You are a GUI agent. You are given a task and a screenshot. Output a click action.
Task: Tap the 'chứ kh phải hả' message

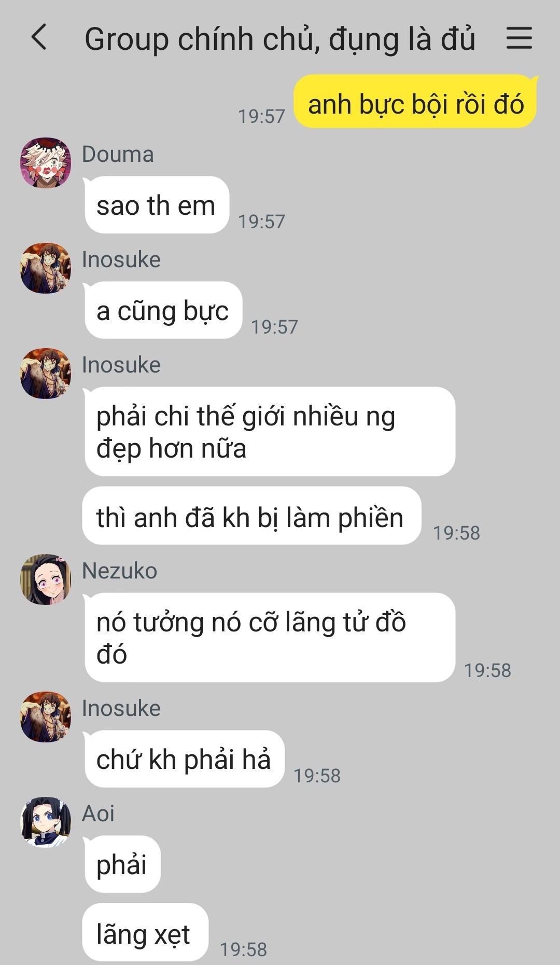tap(184, 759)
